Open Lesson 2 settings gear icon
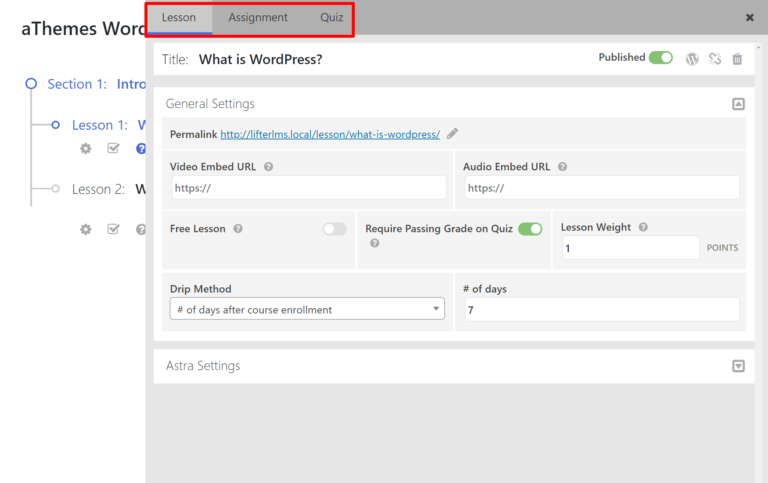Screen dimensions: 768x483 pos(86,229)
